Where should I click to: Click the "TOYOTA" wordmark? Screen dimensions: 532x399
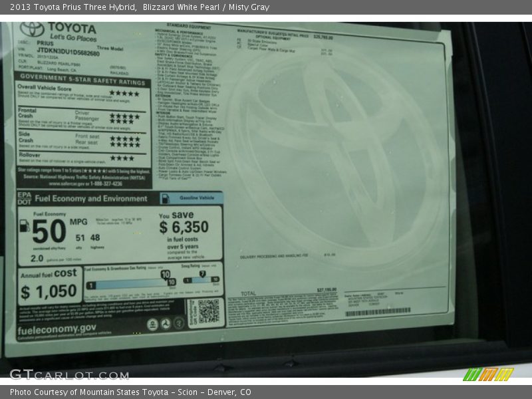pos(72,28)
